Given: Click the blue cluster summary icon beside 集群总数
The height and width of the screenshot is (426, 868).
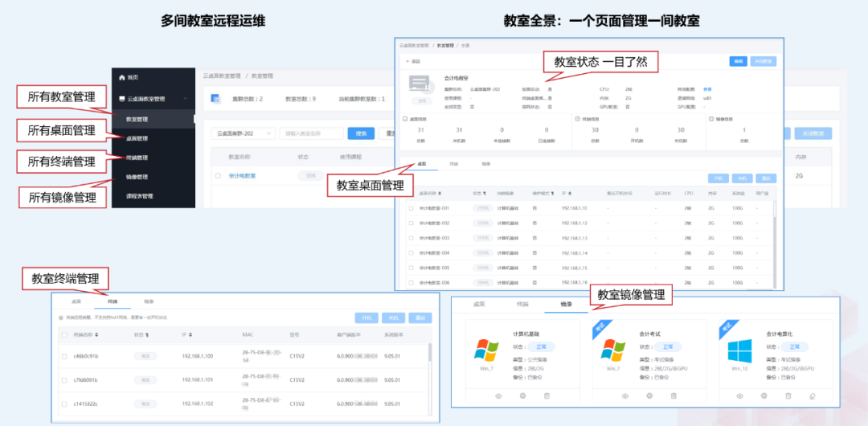Looking at the screenshot, I should pos(216,99).
